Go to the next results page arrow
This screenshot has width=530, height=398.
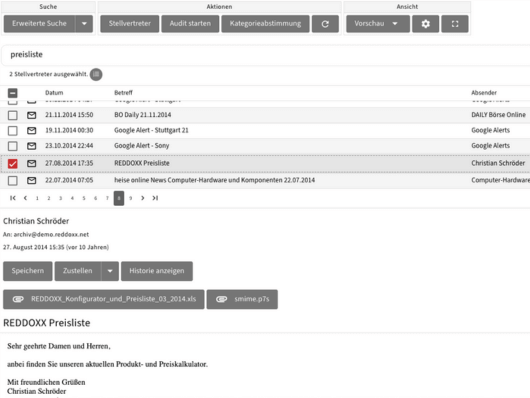click(143, 198)
